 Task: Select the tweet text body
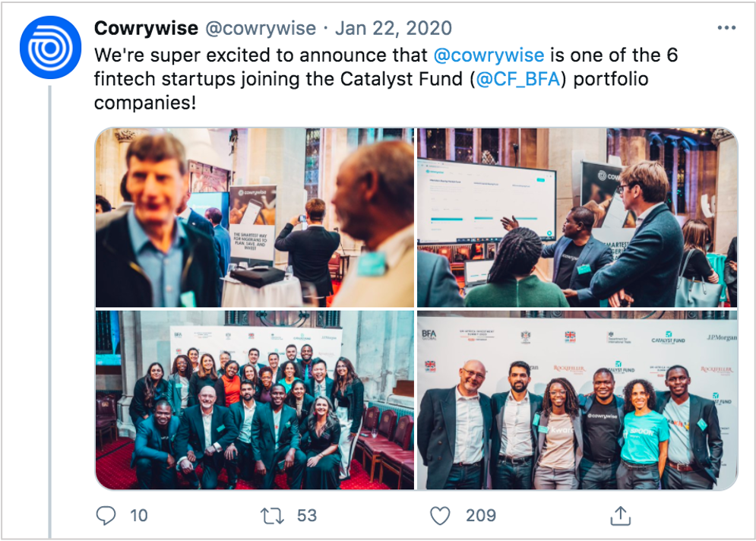[x=386, y=78]
